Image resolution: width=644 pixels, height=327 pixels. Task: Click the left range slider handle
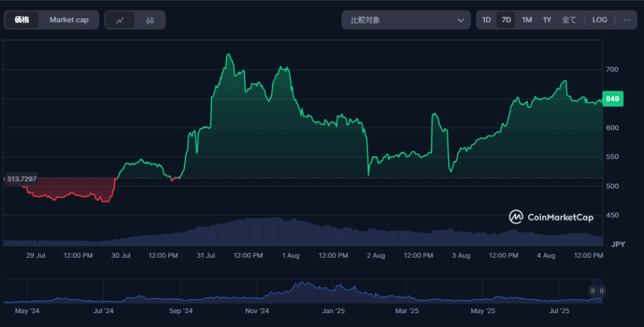coord(592,291)
